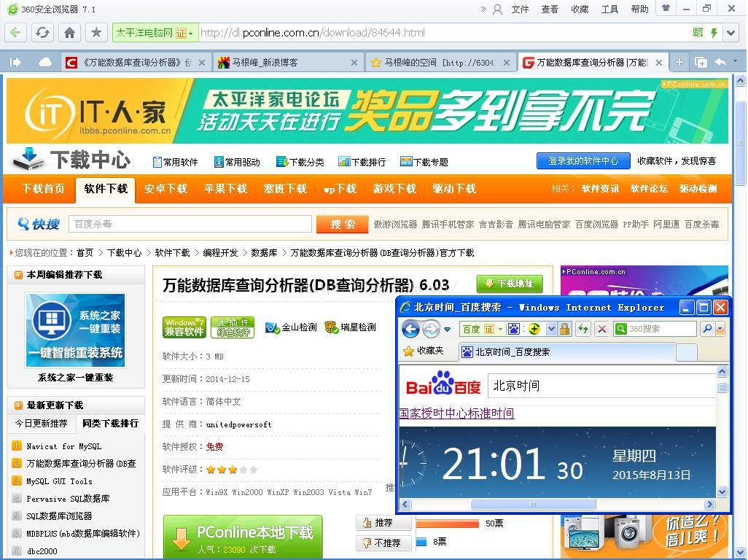
Task: Click the IE refresh green arrows button
Action: (x=583, y=329)
